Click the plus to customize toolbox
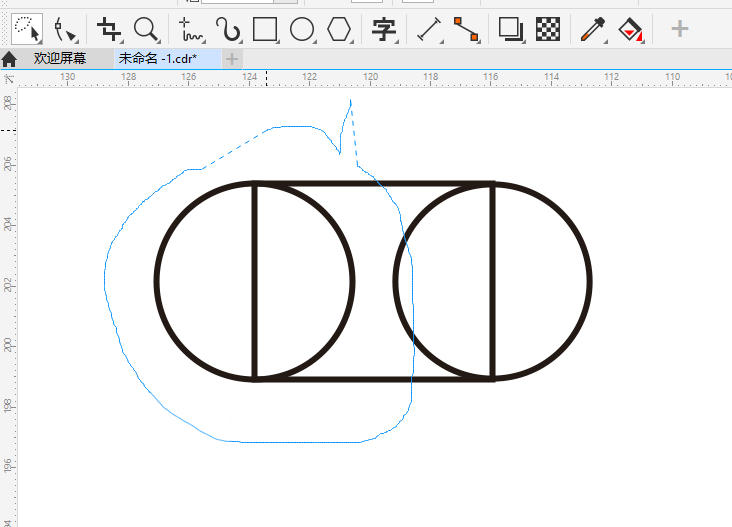The width and height of the screenshot is (732, 527). coord(680,29)
